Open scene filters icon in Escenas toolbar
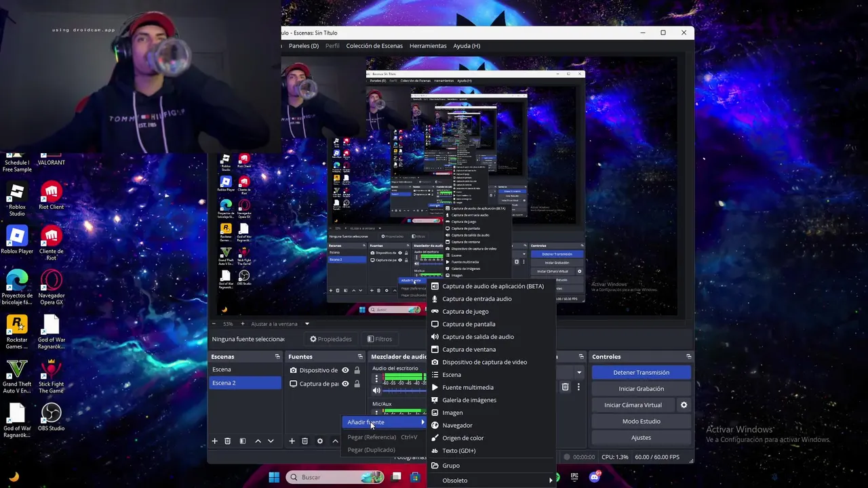The height and width of the screenshot is (488, 868). (242, 441)
